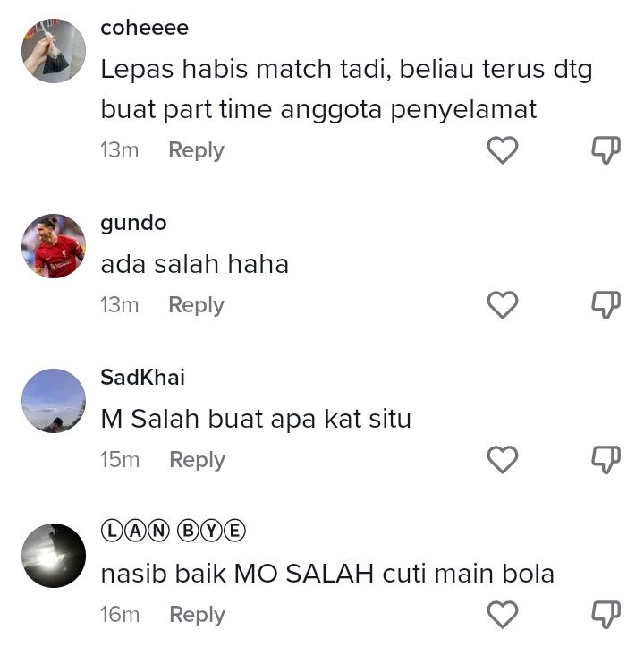Dislike gundo's 'ada salah haha' comment
The image size is (644, 664).
point(606,305)
